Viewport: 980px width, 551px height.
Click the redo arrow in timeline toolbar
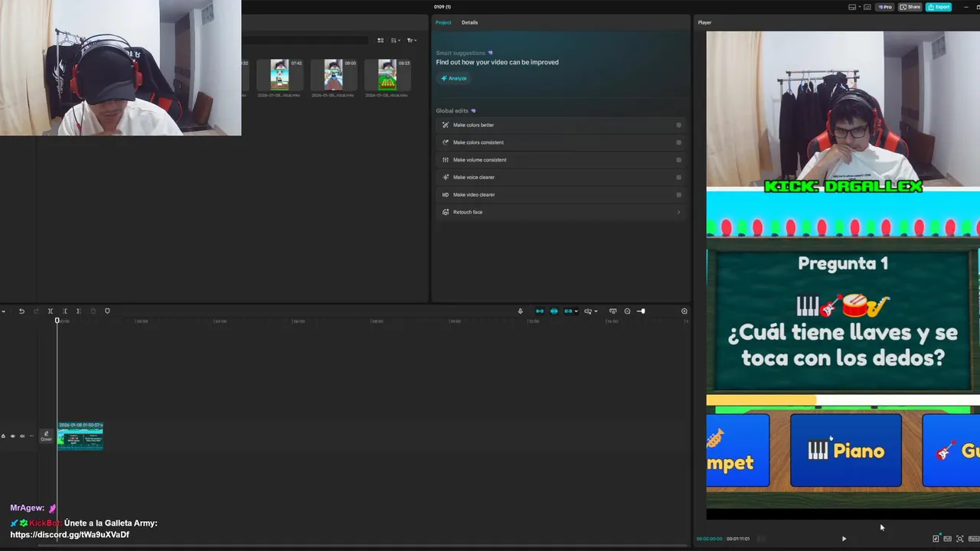pyautogui.click(x=36, y=311)
